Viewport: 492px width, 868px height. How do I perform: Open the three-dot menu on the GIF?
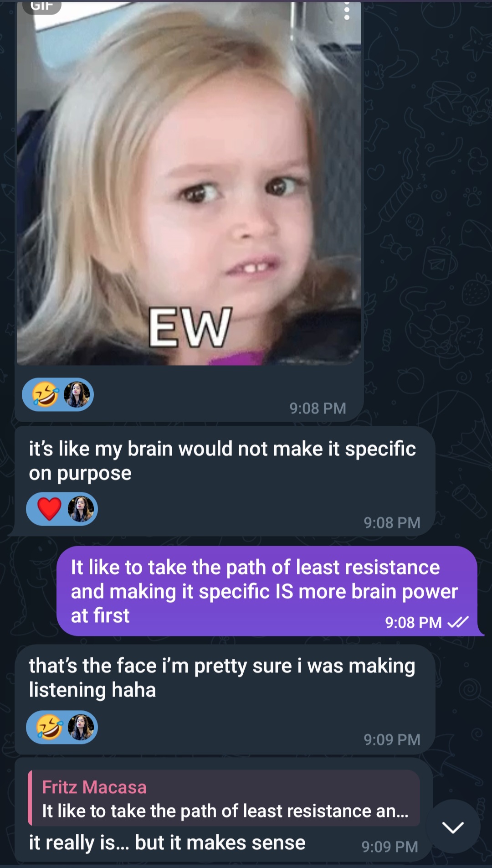[x=347, y=10]
